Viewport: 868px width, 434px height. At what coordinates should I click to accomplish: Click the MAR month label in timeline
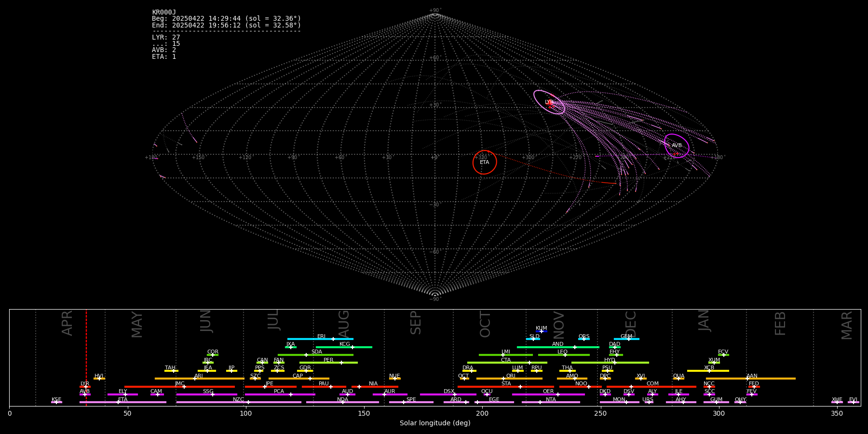(x=847, y=325)
